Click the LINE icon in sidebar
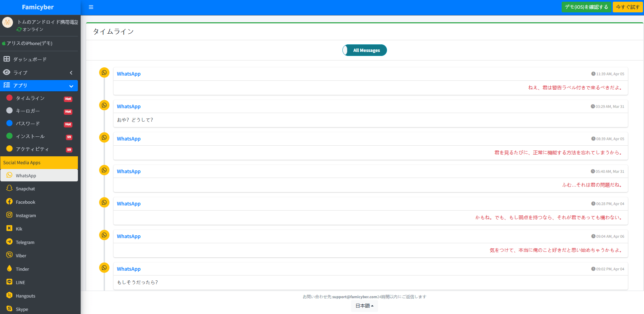This screenshot has height=314, width=644. [x=9, y=282]
